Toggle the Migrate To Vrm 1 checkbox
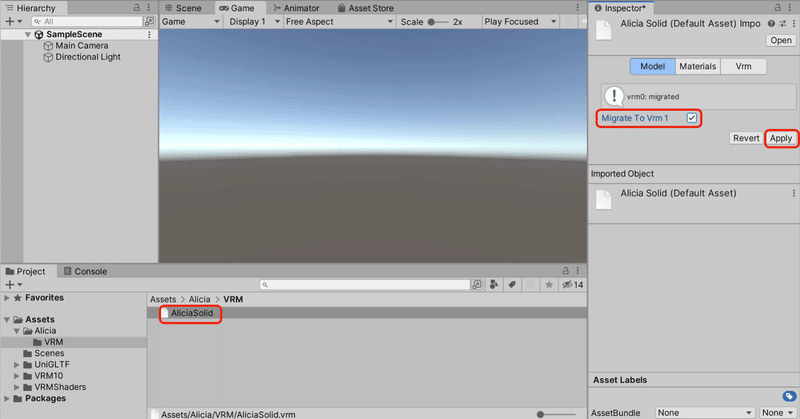The image size is (800, 419). 691,118
